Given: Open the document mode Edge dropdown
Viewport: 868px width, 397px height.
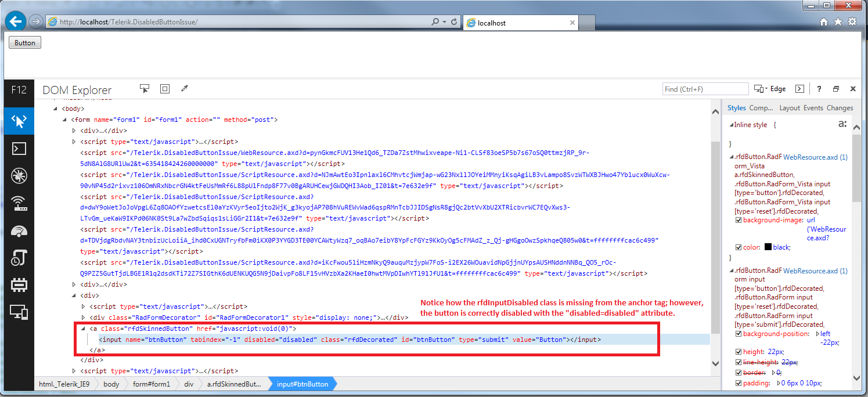Looking at the screenshot, I should pos(770,89).
